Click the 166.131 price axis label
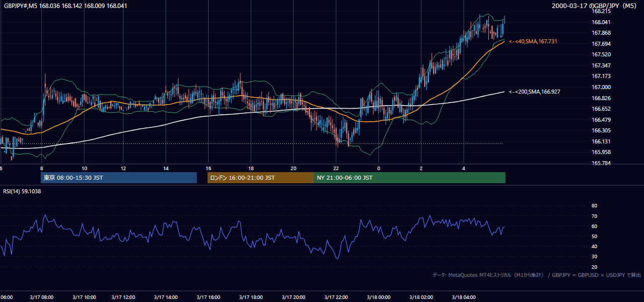Image resolution: width=644 pixels, height=302 pixels. click(x=601, y=141)
